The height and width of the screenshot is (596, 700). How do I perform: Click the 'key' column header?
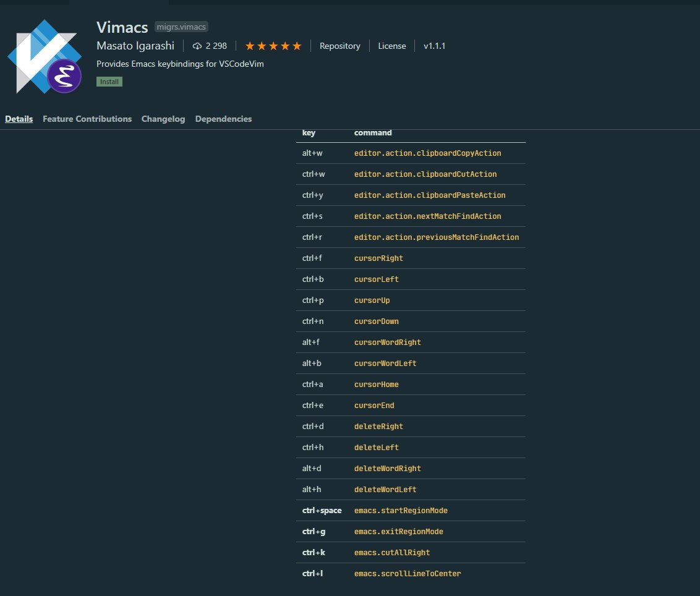click(309, 132)
